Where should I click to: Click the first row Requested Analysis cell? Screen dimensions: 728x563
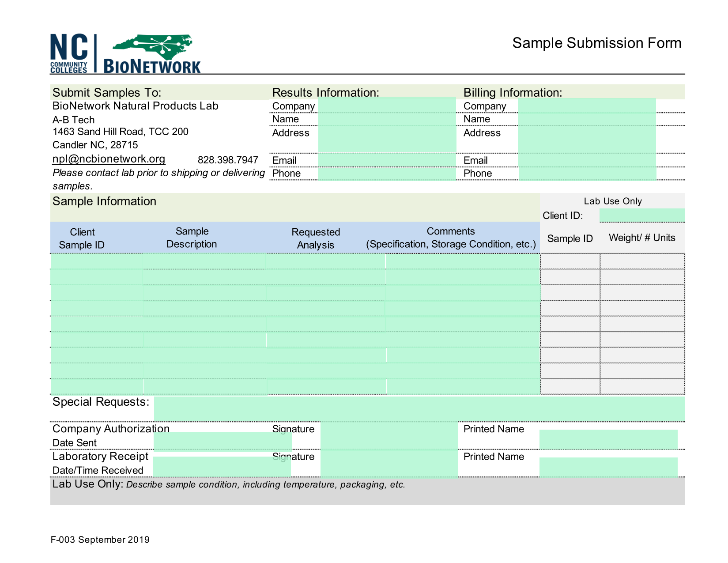pyautogui.click(x=326, y=261)
